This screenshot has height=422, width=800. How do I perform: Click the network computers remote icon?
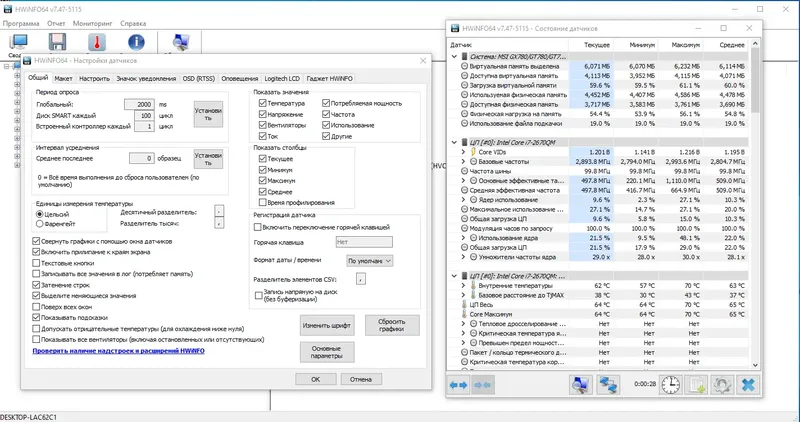tap(608, 385)
